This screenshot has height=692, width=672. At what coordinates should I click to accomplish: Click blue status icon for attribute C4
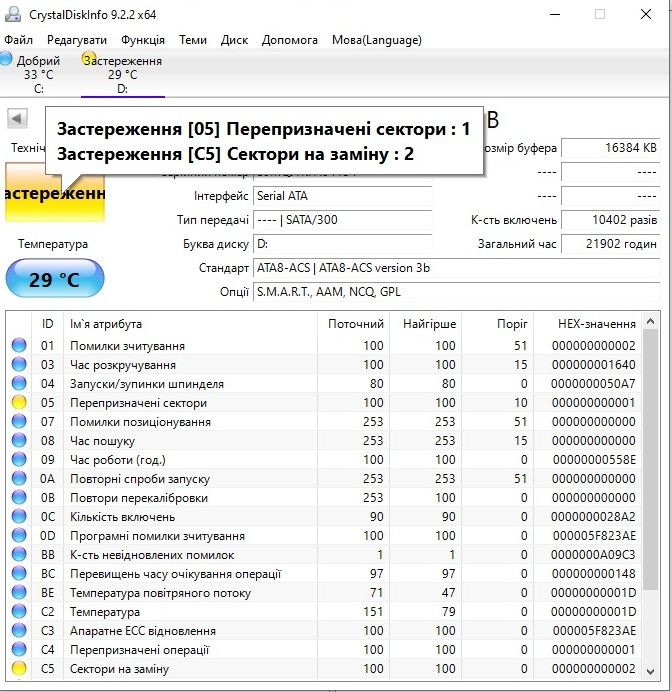(19, 649)
